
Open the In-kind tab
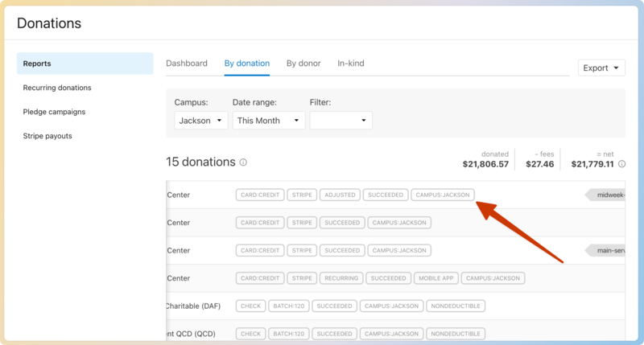[351, 64]
